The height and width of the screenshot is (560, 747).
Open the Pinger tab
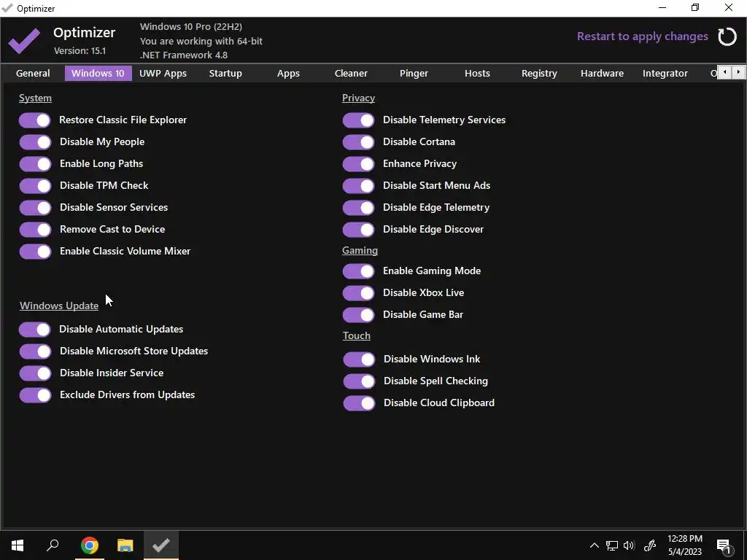(414, 74)
